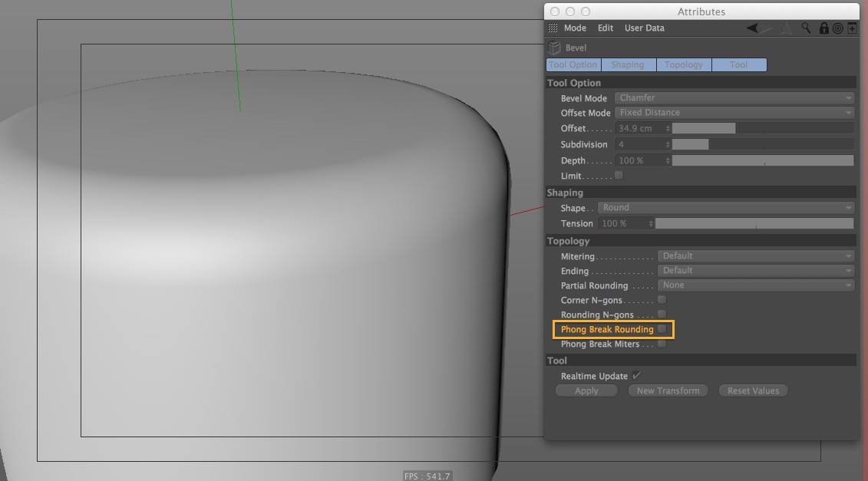Click the Tension slider bar
The width and height of the screenshot is (868, 481).
754,223
